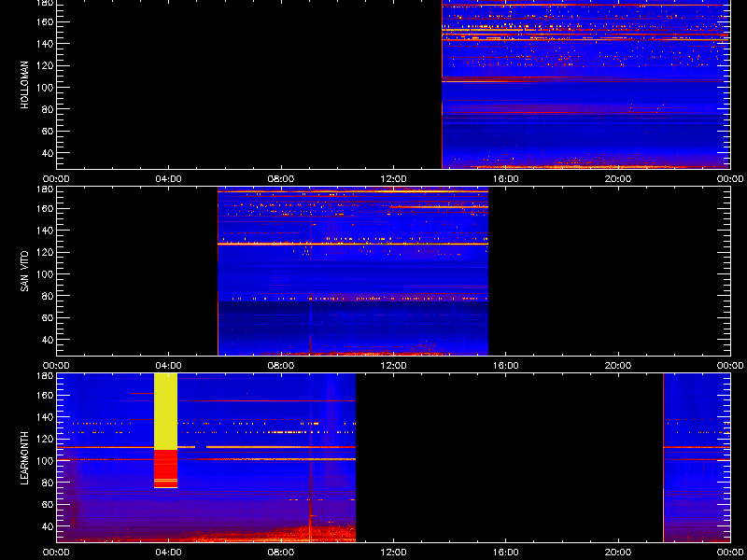
Task: Click the HOLLOMAN station axis label
Action: point(24,85)
